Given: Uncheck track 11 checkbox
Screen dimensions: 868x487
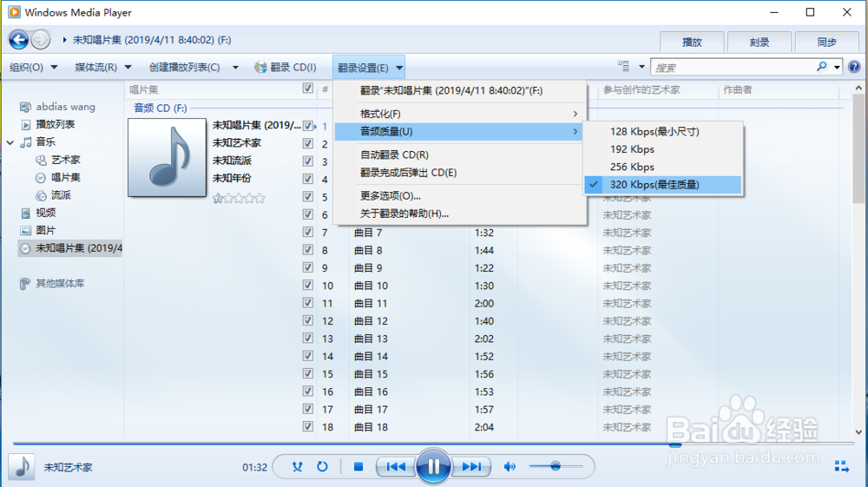Looking at the screenshot, I should tap(308, 303).
